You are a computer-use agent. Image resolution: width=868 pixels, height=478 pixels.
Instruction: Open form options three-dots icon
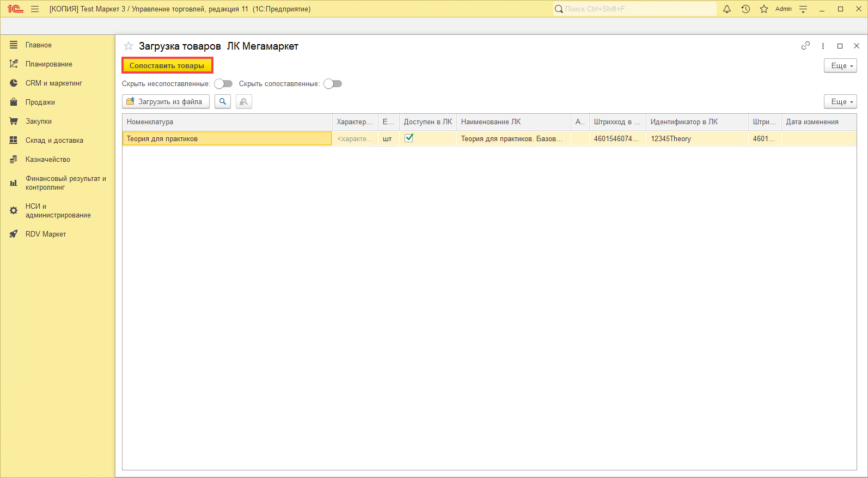click(x=823, y=46)
